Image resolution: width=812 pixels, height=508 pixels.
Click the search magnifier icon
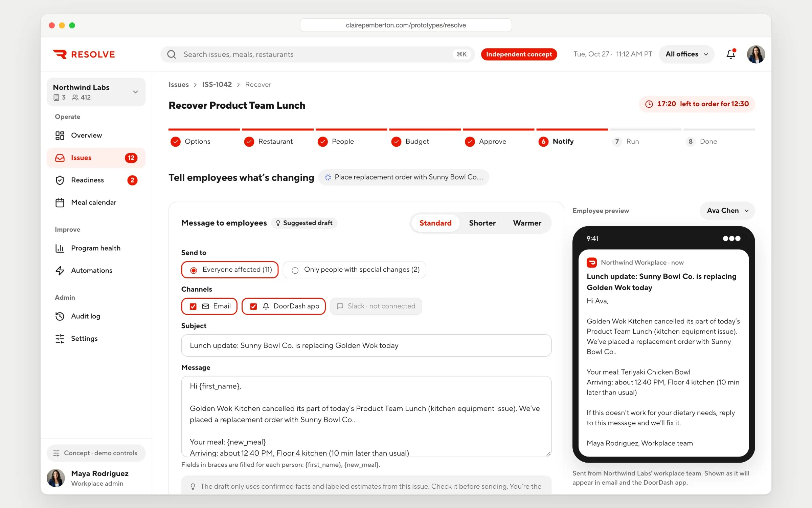tap(172, 54)
